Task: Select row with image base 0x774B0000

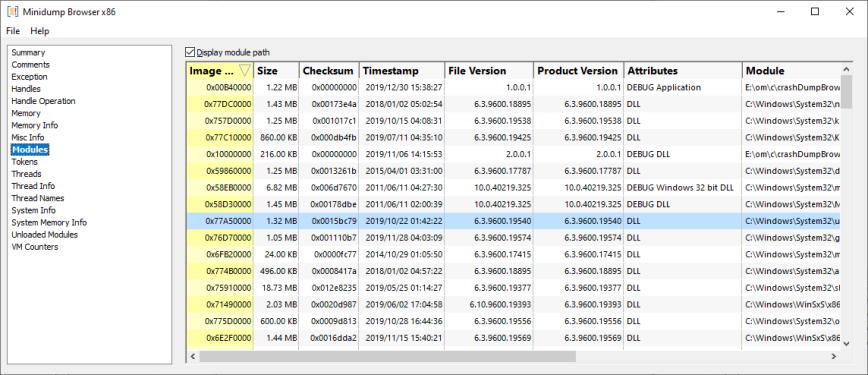Action: pos(514,271)
